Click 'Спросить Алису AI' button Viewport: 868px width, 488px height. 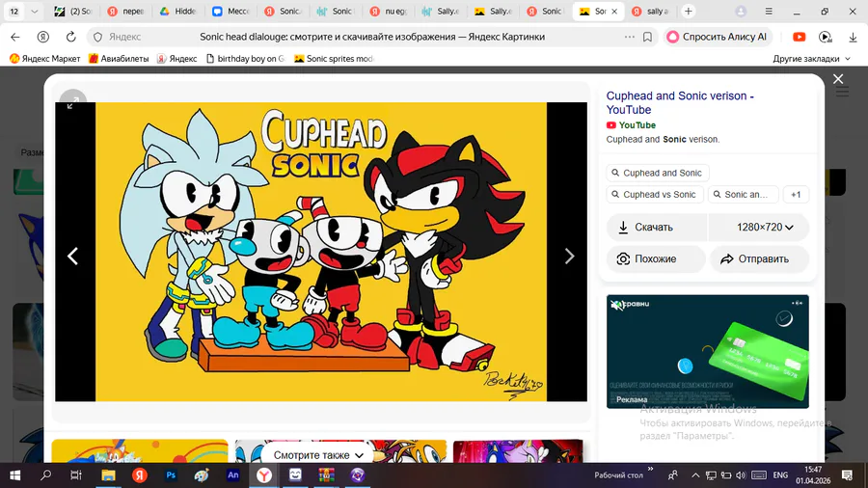(718, 37)
